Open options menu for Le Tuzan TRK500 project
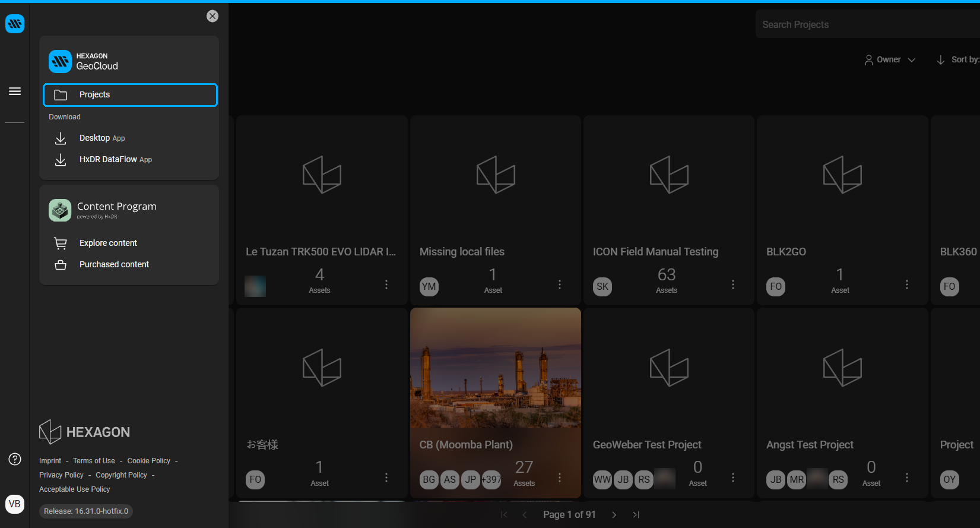980x528 pixels. (386, 284)
